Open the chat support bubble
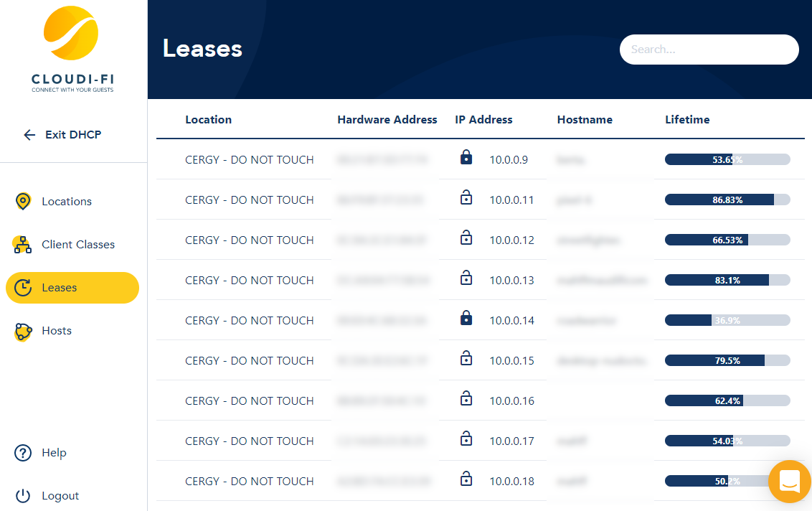 pyautogui.click(x=790, y=482)
